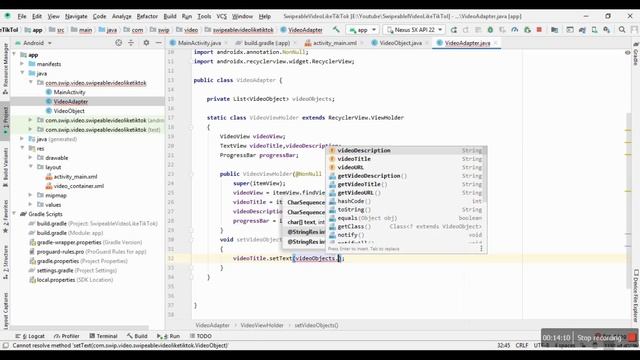
Task: Hide the Project panel with minus icon
Action: click(x=158, y=43)
